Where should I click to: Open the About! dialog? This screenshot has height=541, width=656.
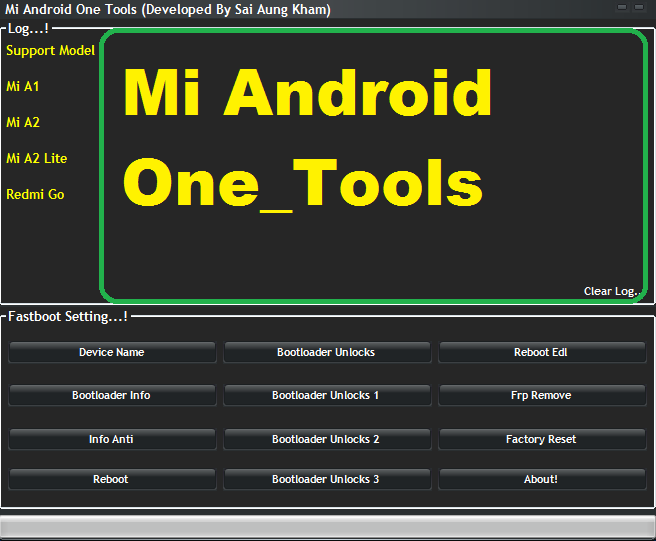coord(542,479)
